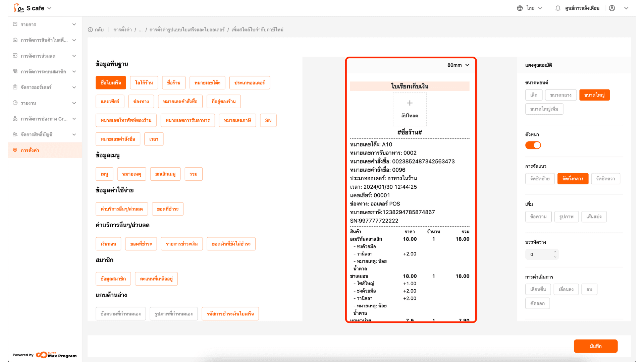Click the บันทึก save button
644x362 pixels.
pos(595,346)
